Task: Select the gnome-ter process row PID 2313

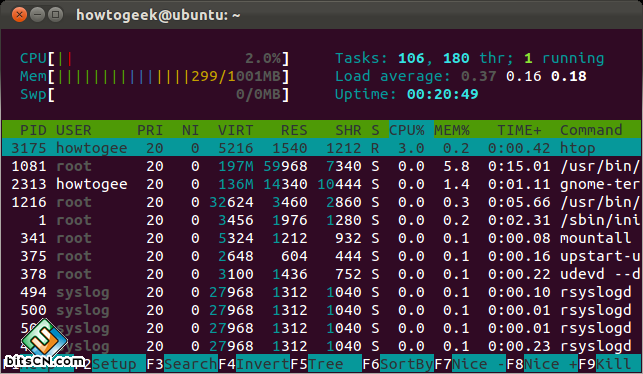Action: coord(322,184)
